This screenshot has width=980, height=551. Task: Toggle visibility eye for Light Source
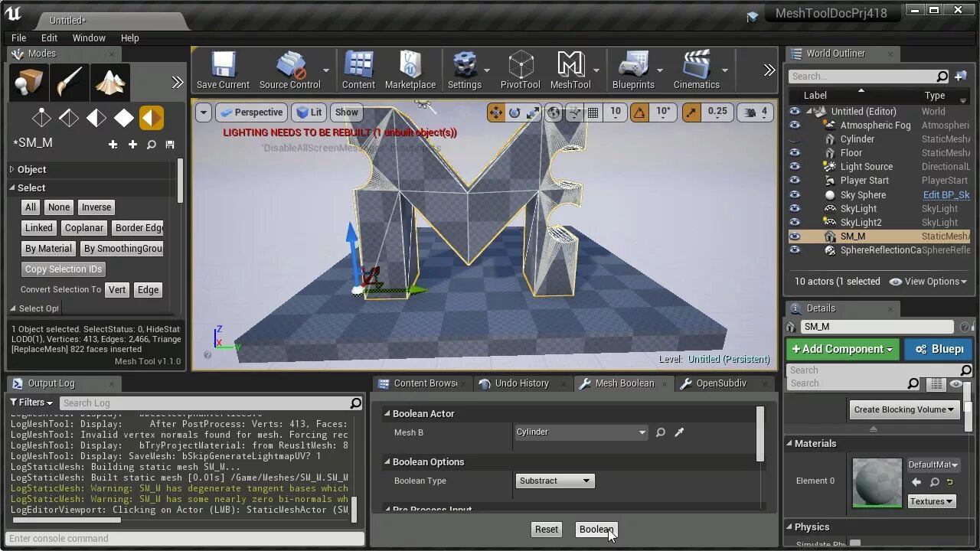795,167
